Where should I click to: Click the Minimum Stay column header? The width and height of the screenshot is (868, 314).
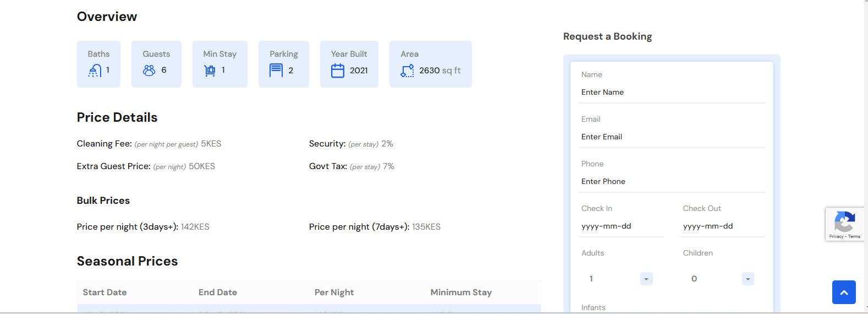click(x=461, y=293)
